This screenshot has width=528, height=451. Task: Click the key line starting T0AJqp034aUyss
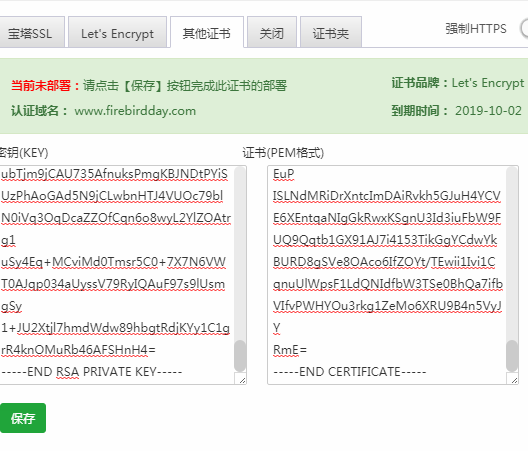(x=113, y=284)
